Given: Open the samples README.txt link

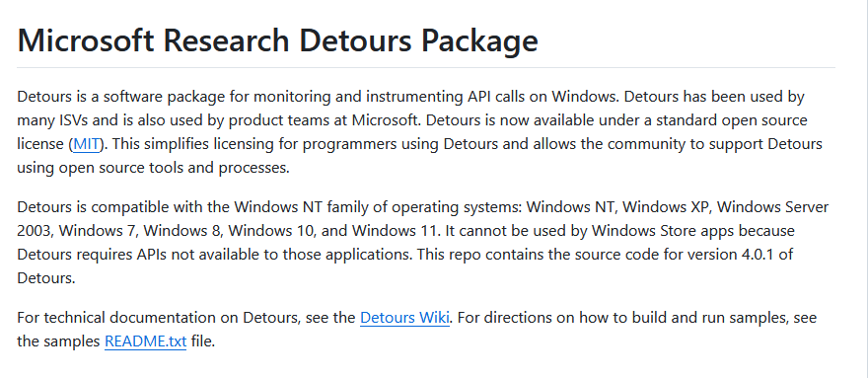Looking at the screenshot, I should (146, 340).
